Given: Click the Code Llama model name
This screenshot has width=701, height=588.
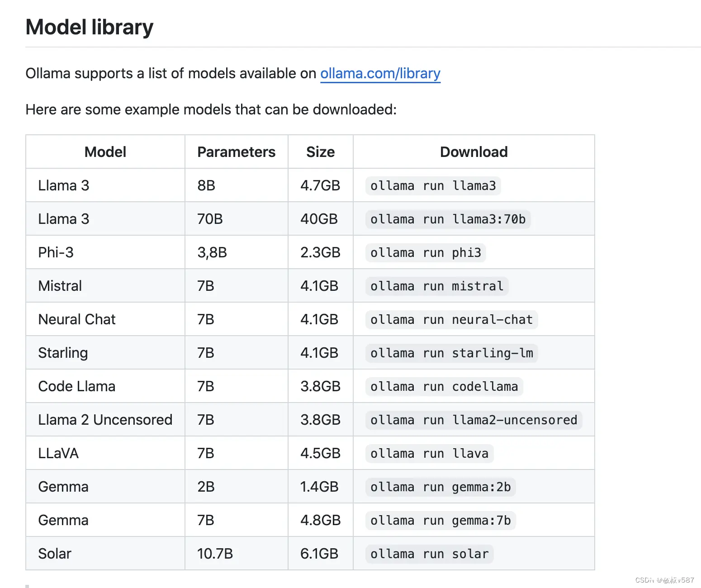Looking at the screenshot, I should click(x=77, y=386).
